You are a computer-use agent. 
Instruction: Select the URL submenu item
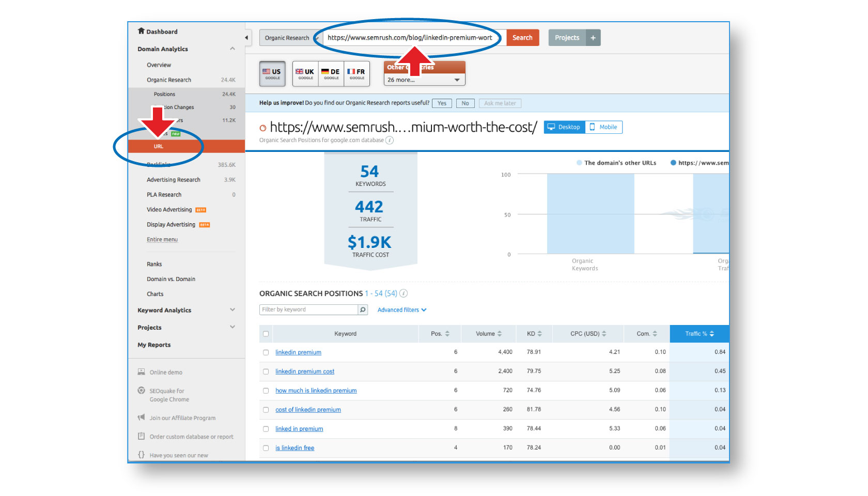tap(186, 146)
